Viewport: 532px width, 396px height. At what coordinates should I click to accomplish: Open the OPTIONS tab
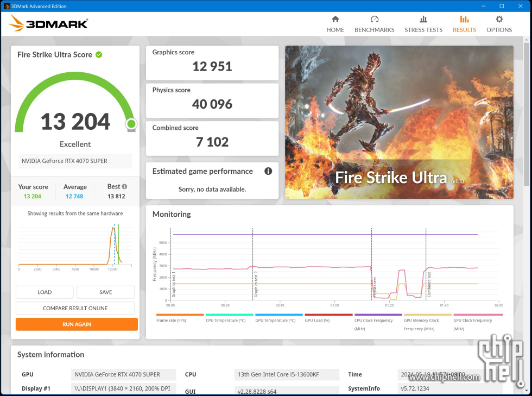coord(499,24)
